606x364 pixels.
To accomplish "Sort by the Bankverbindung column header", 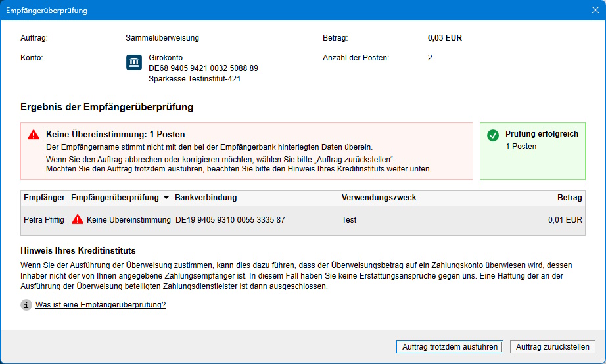I will pos(206,198).
